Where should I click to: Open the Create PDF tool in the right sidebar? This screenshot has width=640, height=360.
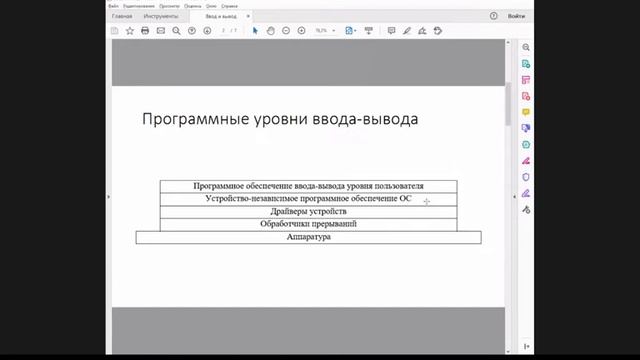tap(526, 96)
